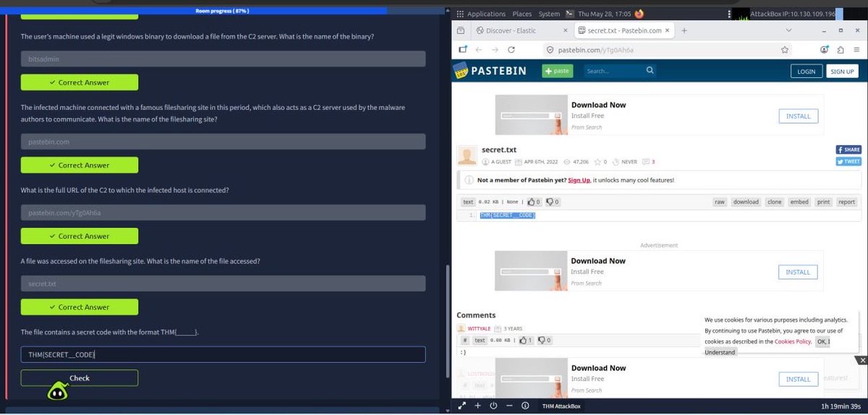868x415 pixels.
Task: Open the Applications grid icon in top panel
Action: click(461, 14)
